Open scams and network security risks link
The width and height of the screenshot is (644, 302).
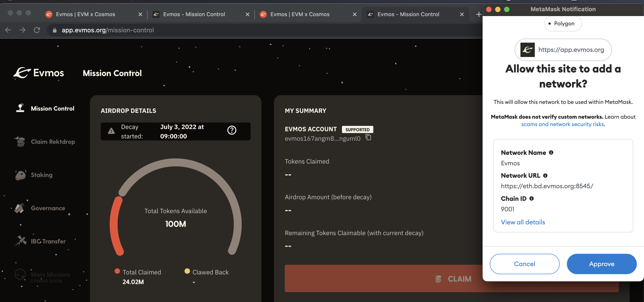[562, 124]
